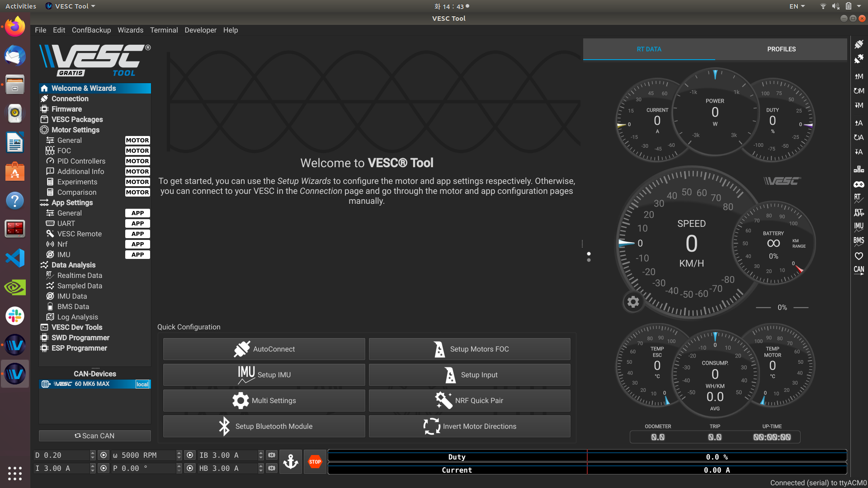
Task: Toggle the heart alive-packets icon
Action: click(859, 256)
